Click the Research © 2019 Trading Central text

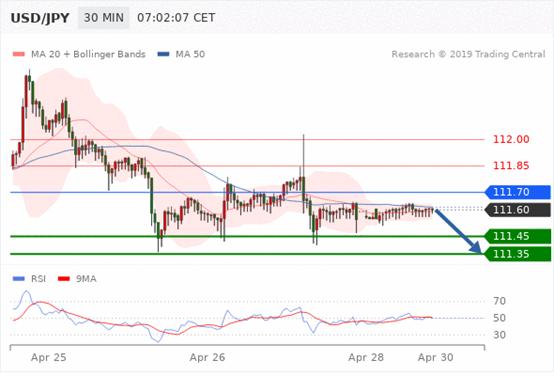click(468, 54)
